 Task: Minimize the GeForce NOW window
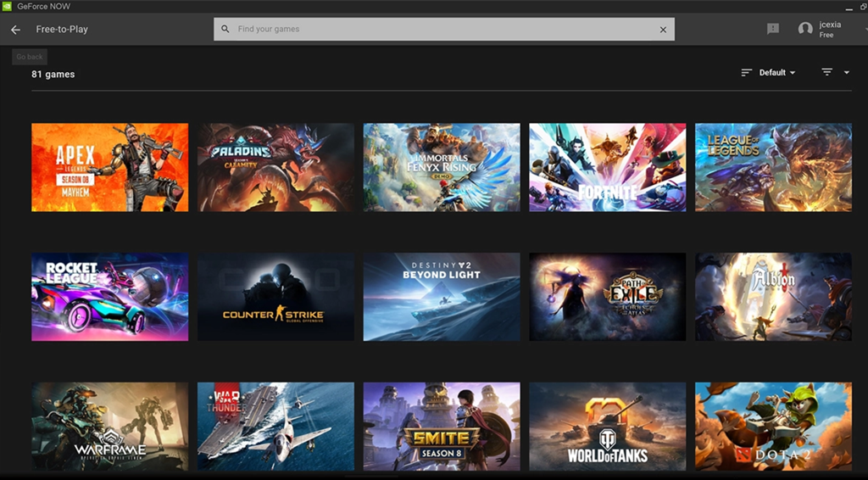point(849,8)
